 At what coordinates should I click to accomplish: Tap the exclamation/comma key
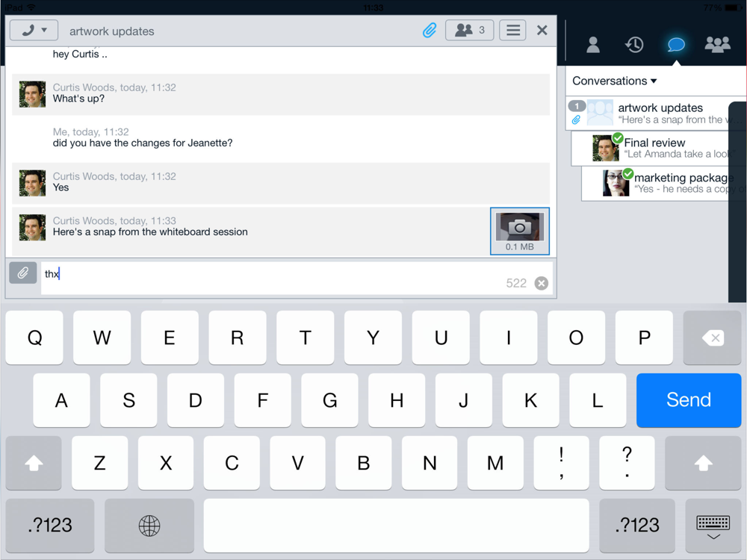561,463
